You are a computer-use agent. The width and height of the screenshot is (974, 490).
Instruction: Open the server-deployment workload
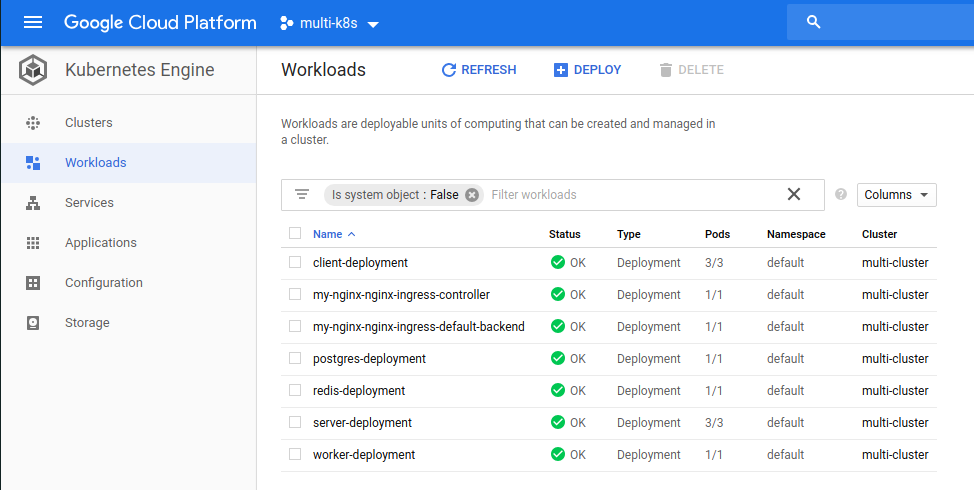[x=362, y=423]
